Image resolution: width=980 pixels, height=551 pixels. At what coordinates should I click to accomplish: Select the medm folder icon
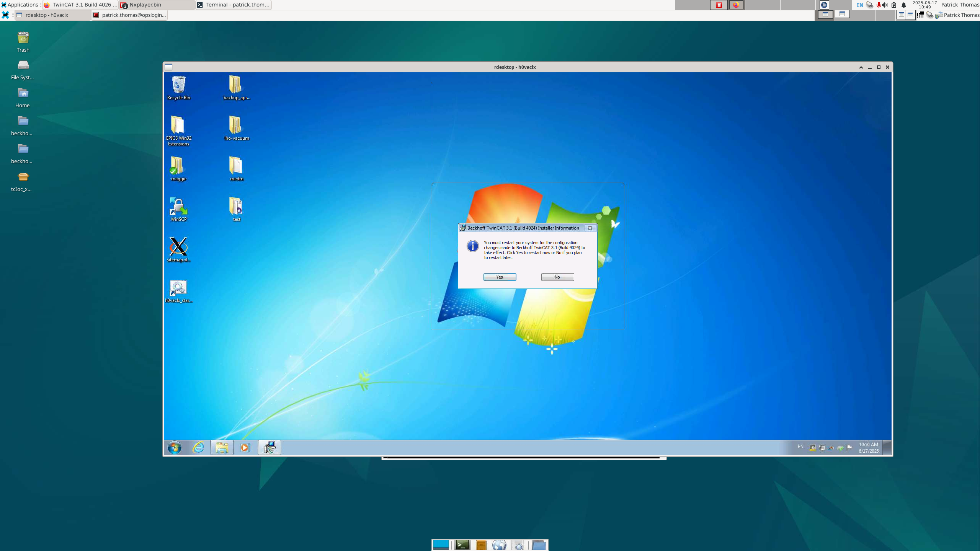[237, 169]
